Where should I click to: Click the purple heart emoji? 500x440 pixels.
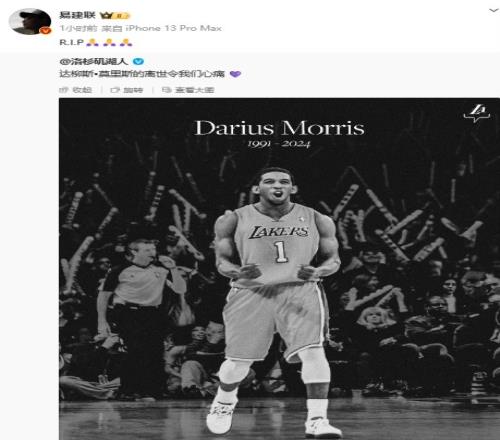tap(235, 74)
